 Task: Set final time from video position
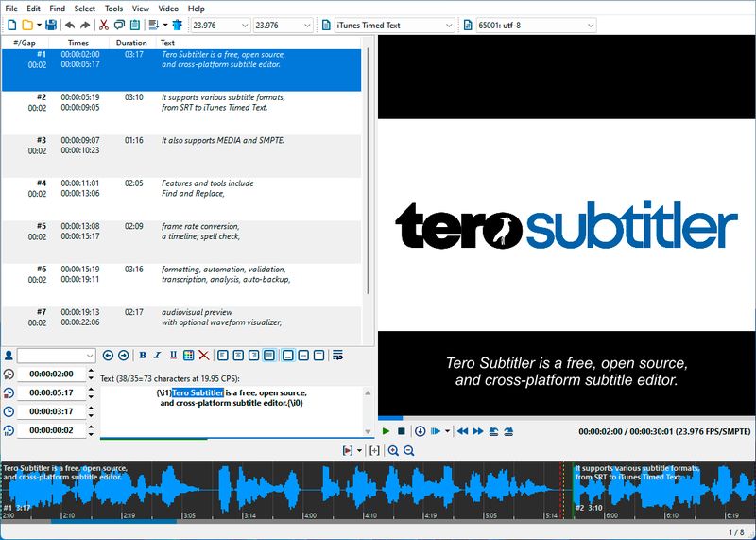(x=9, y=392)
